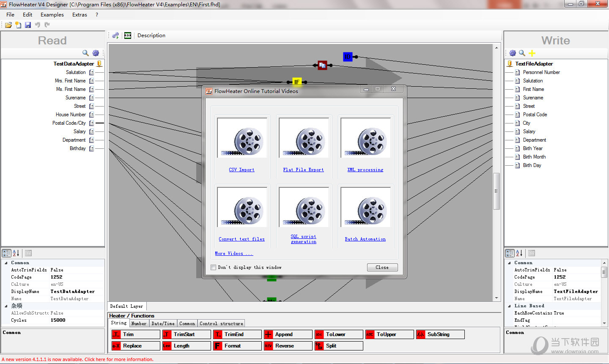Switch to the Control structure tab
Viewport: 609px width, 364px height.
(x=221, y=323)
